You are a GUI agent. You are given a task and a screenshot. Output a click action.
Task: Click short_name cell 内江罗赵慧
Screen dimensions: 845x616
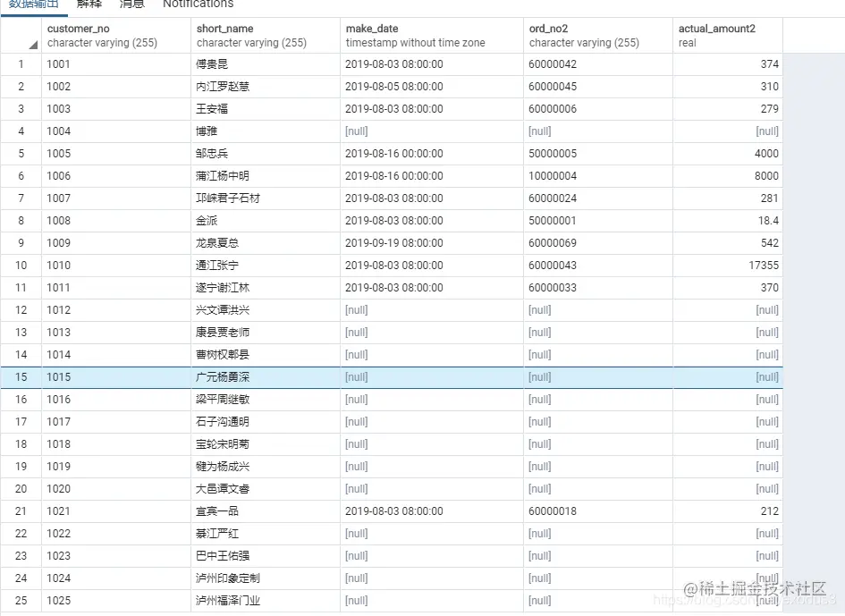pos(266,86)
